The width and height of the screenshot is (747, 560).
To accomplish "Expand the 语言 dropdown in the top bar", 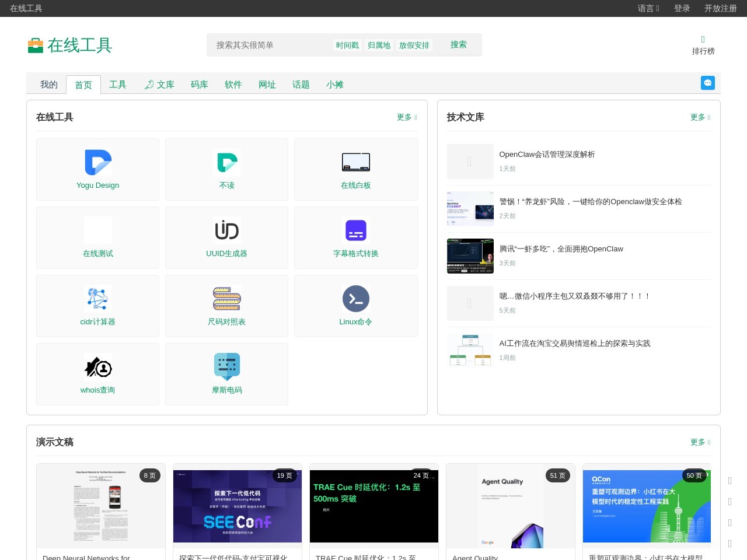I will pos(648,8).
